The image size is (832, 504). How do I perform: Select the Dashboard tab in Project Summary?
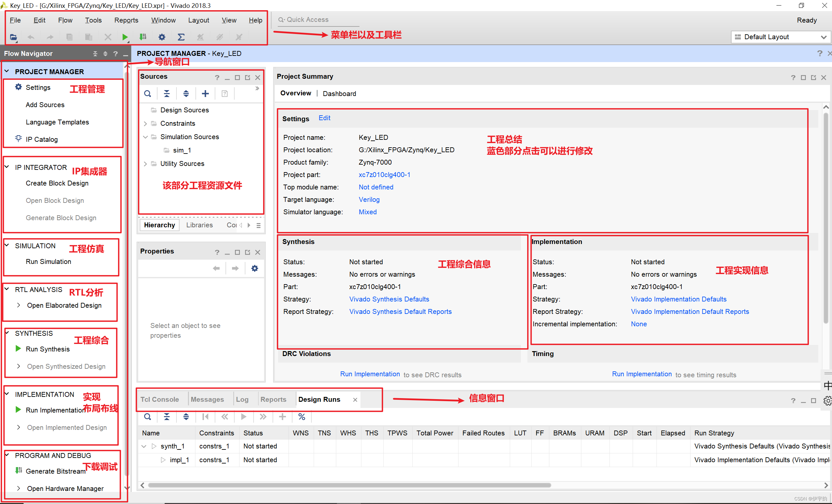point(339,93)
